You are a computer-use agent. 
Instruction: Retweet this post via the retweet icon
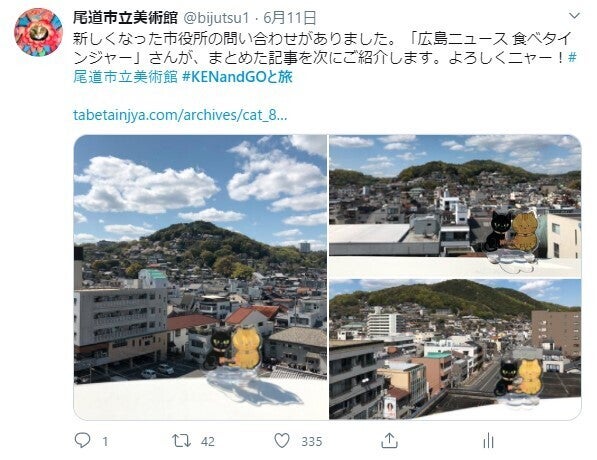[x=181, y=441]
